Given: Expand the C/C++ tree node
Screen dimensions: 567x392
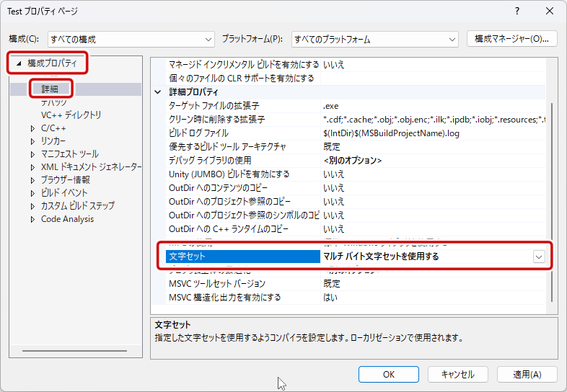Looking at the screenshot, I should 32,128.
